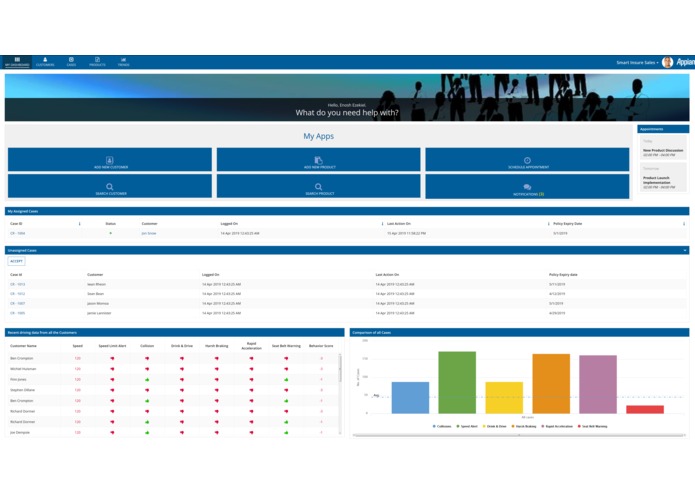Click the Iwan Rheon customer cell
Viewport: 695px width, 494px height.
pos(96,284)
